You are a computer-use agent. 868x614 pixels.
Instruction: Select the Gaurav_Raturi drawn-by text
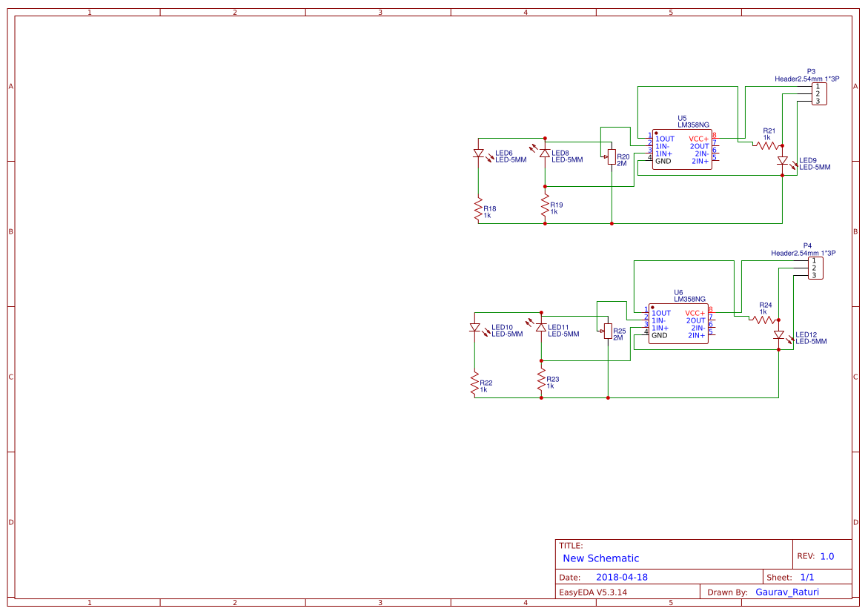click(787, 591)
